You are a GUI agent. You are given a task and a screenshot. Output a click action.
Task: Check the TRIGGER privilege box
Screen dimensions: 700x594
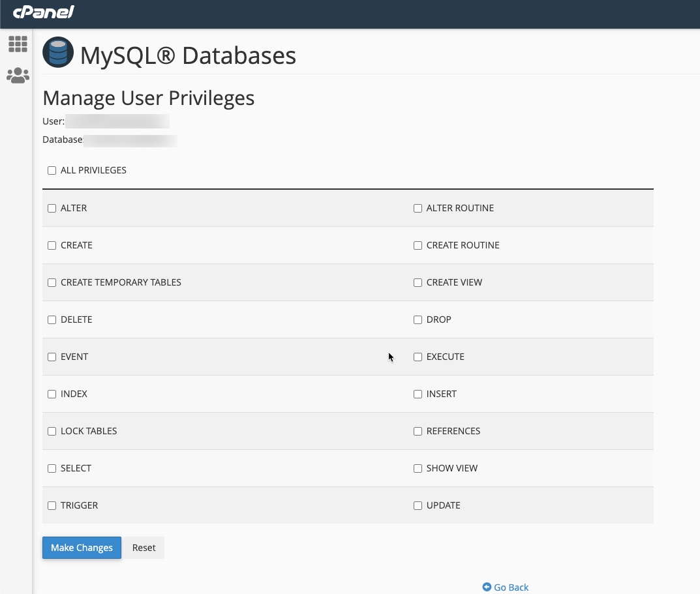[52, 506]
